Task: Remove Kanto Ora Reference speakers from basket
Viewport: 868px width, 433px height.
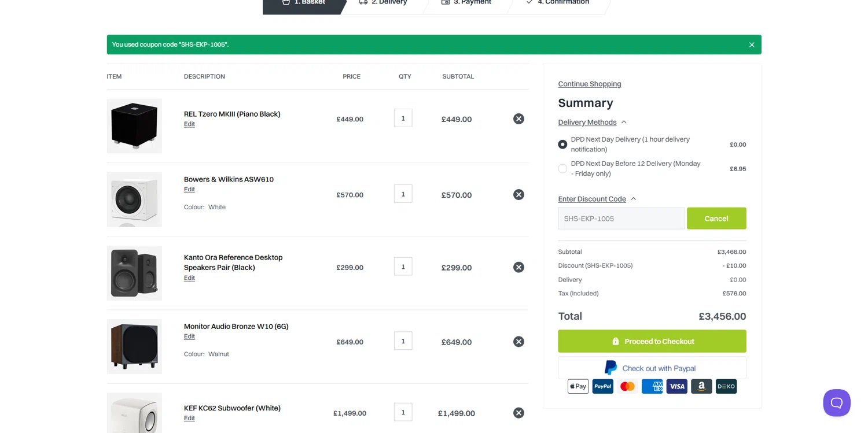Action: [518, 267]
